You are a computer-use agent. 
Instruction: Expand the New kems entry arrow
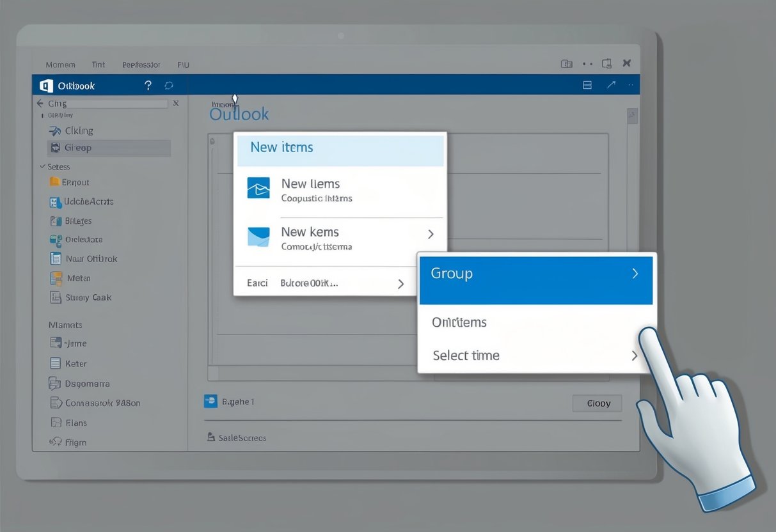[x=431, y=235]
